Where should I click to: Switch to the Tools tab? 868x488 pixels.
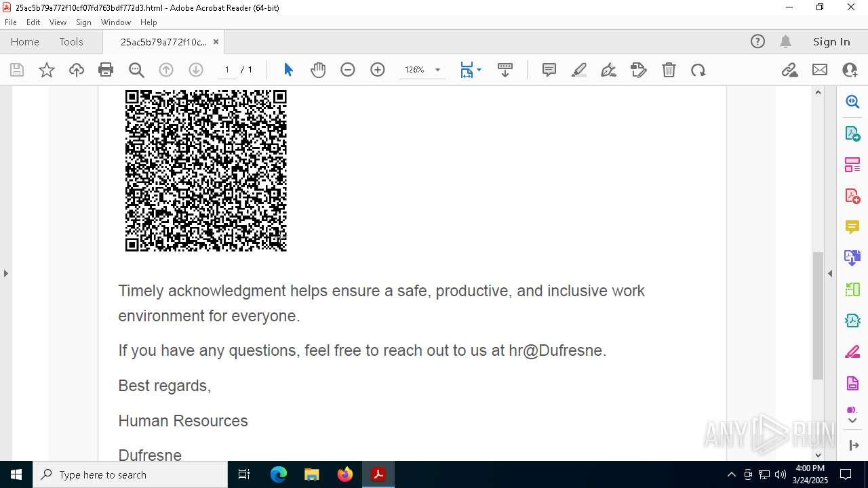pos(71,41)
